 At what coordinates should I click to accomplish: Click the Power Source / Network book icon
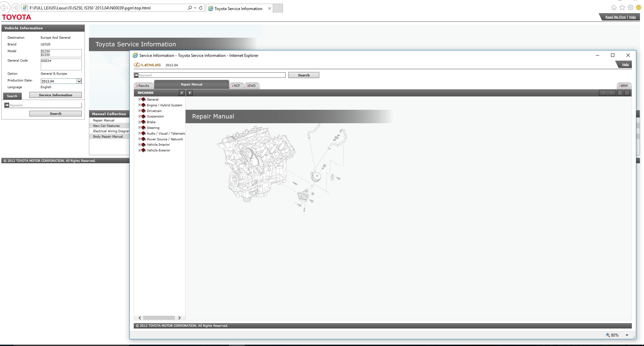(x=143, y=139)
